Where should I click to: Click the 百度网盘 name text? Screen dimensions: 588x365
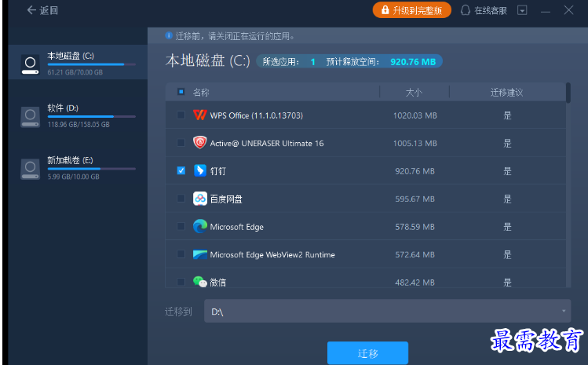[226, 199]
